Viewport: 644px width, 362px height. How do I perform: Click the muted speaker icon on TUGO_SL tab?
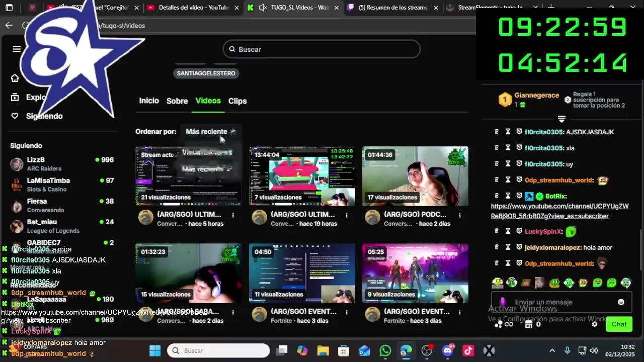click(x=262, y=8)
